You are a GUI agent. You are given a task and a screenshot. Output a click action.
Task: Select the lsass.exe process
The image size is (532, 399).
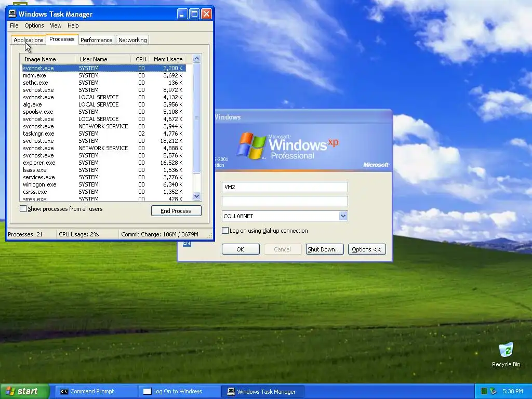[103, 170]
